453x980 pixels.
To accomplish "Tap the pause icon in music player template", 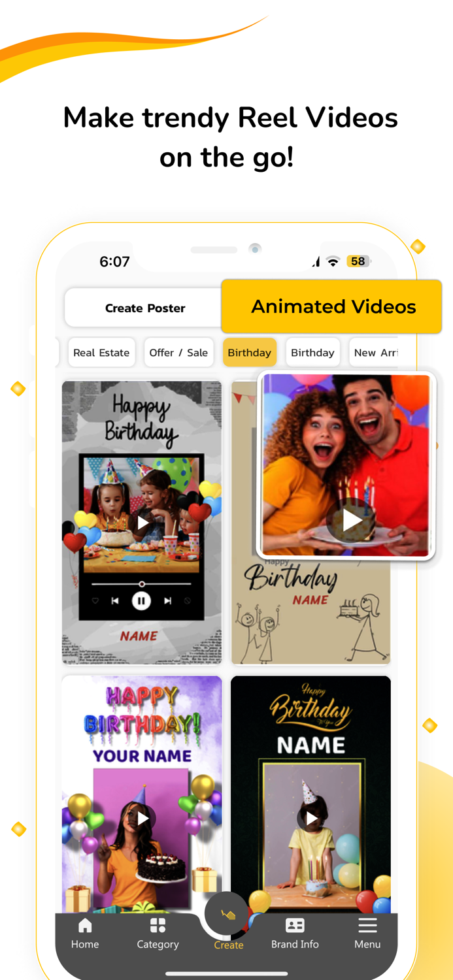I will click(141, 601).
